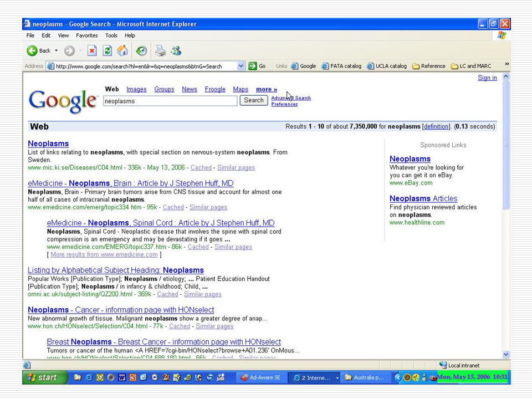Open the Tools menu
The height and width of the screenshot is (399, 532).
click(x=111, y=35)
